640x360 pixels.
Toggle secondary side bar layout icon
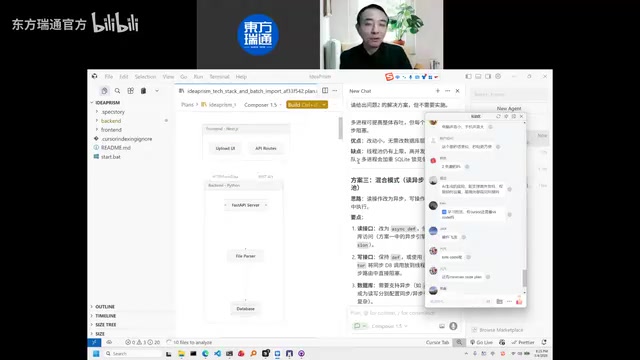point(488,76)
